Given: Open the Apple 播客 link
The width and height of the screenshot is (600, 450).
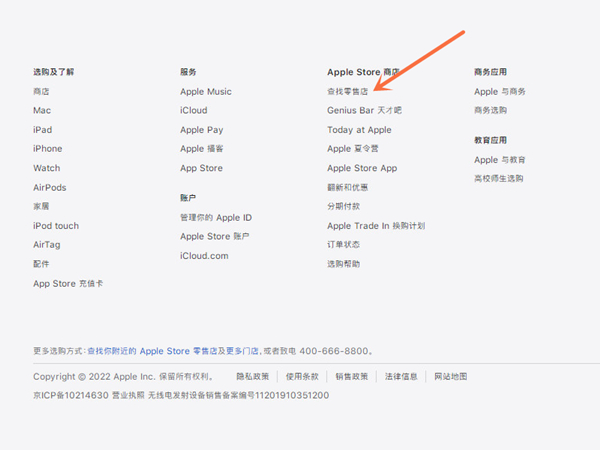Looking at the screenshot, I should pyautogui.click(x=202, y=148).
